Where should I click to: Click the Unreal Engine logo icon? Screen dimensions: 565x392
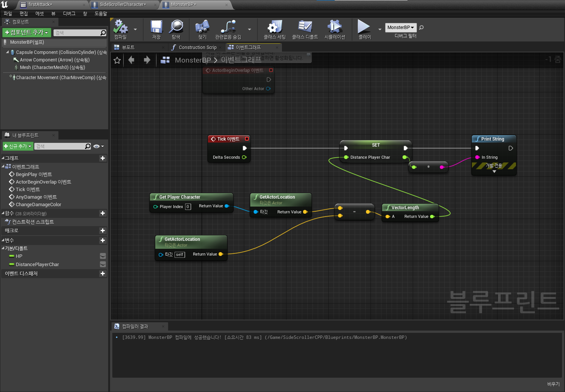click(x=5, y=4)
